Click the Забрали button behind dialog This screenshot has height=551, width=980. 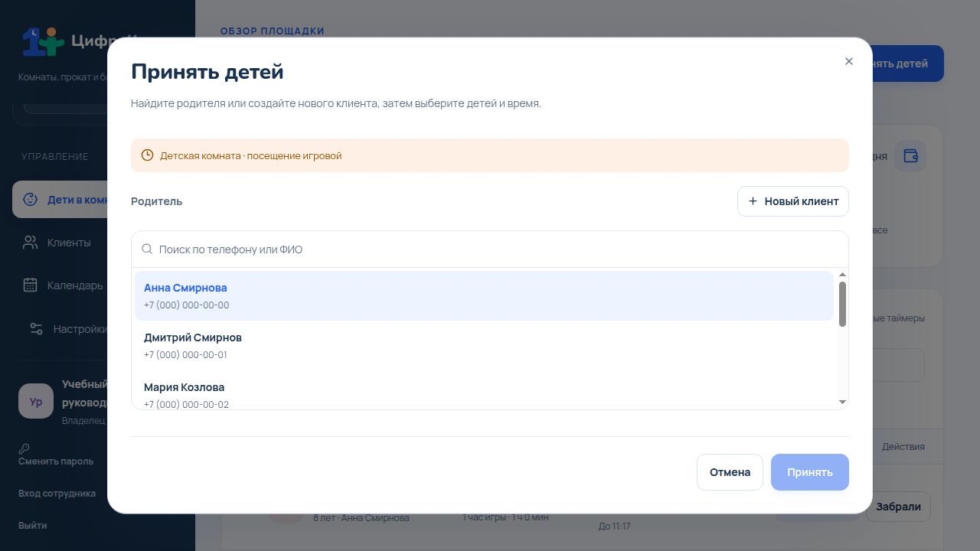point(898,507)
